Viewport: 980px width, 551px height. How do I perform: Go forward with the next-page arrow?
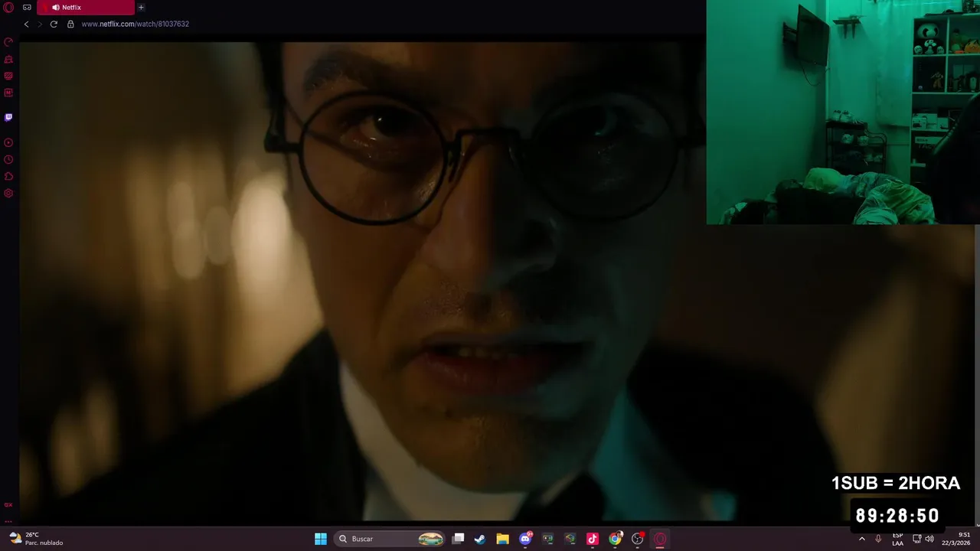(40, 24)
